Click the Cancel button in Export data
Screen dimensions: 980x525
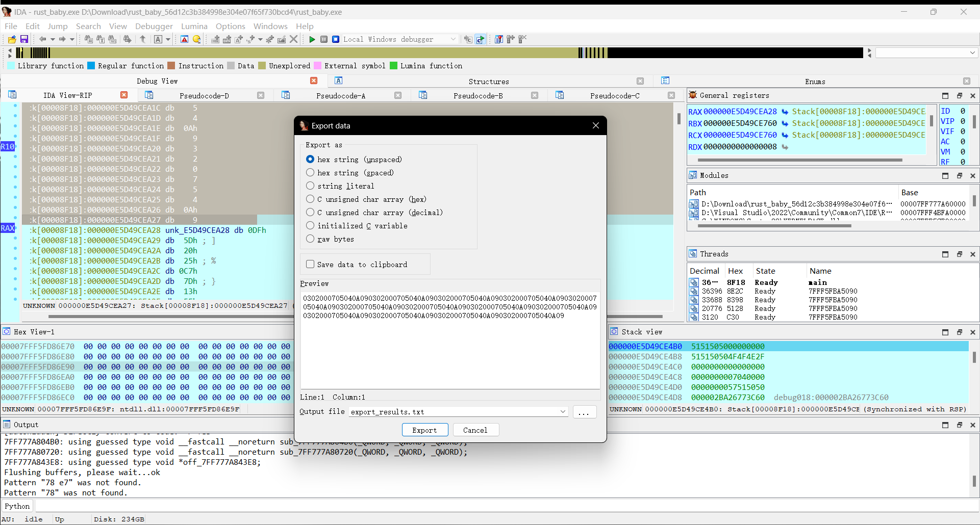pyautogui.click(x=475, y=430)
